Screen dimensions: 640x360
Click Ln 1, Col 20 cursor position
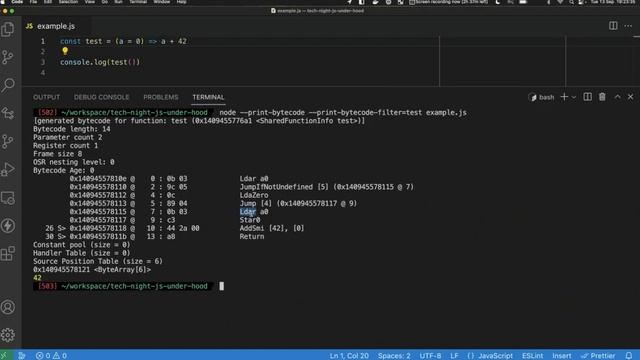(x=349, y=356)
